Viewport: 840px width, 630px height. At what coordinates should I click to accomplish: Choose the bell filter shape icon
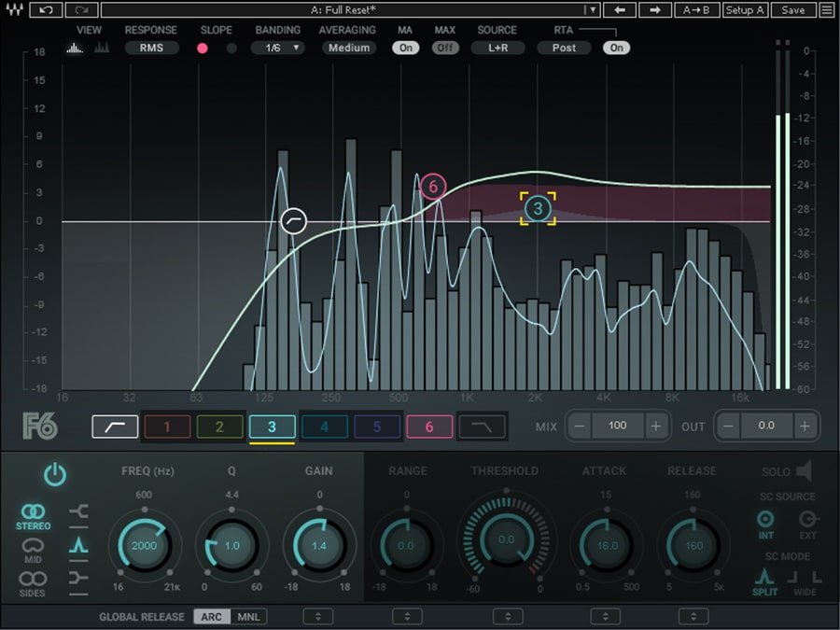pos(78,545)
